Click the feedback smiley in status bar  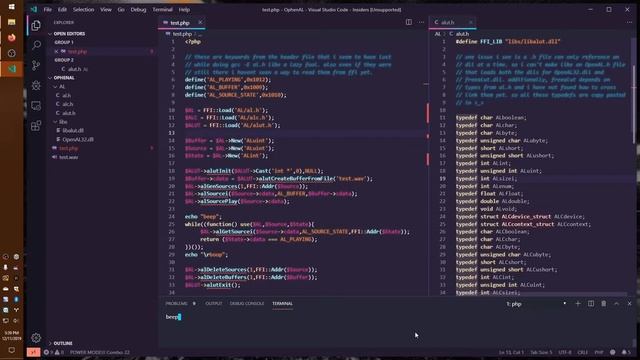613,352
